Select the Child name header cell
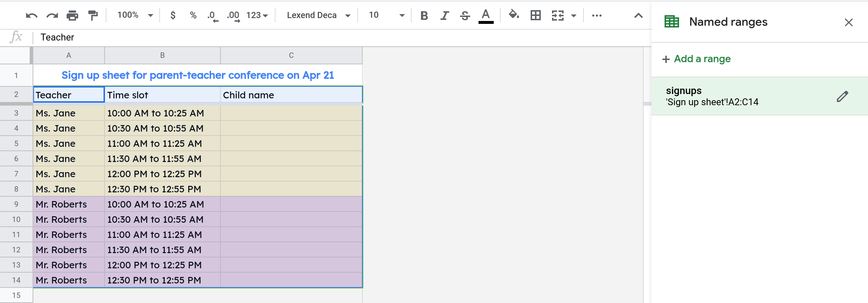 click(291, 95)
